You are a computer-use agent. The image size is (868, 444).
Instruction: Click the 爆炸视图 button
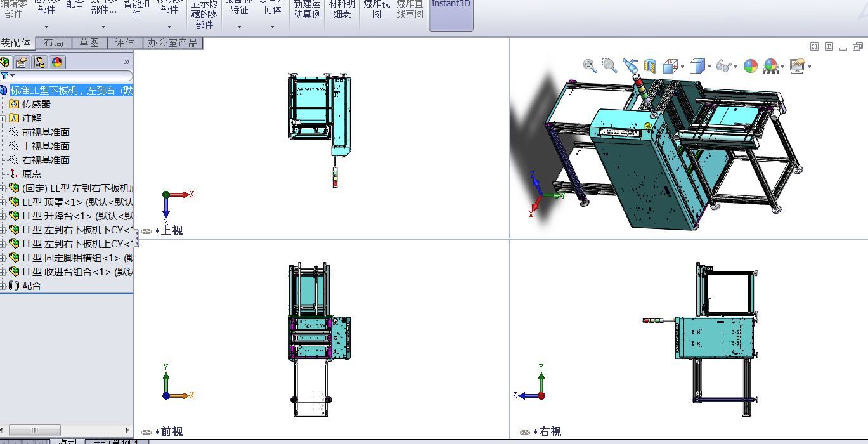pos(377,9)
